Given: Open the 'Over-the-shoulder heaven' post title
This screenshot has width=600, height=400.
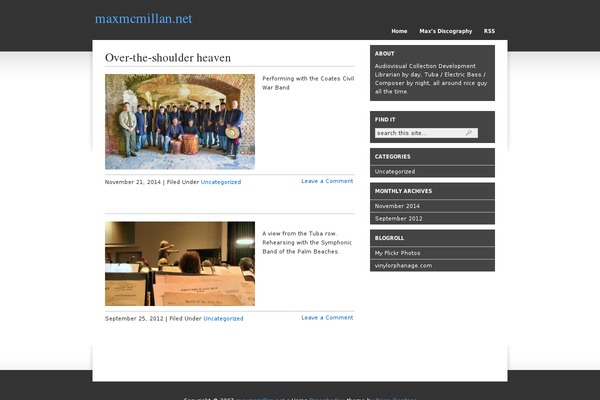Looking at the screenshot, I should (x=168, y=58).
